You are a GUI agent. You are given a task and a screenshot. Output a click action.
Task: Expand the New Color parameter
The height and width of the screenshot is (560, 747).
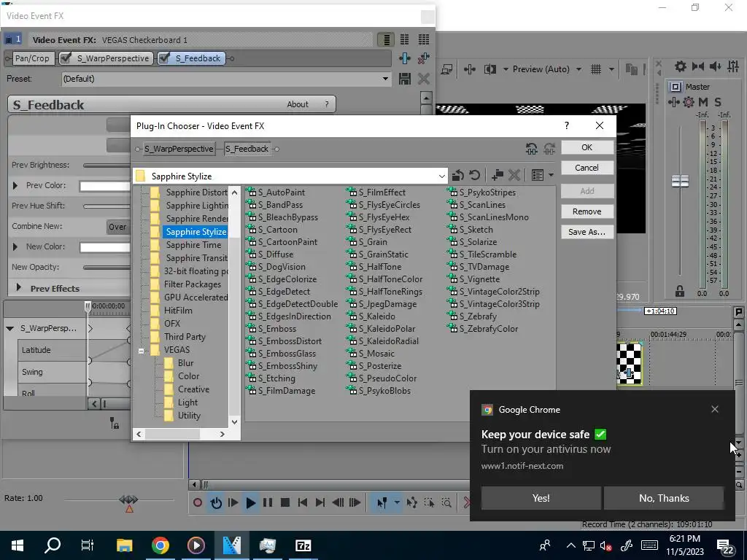pyautogui.click(x=15, y=246)
